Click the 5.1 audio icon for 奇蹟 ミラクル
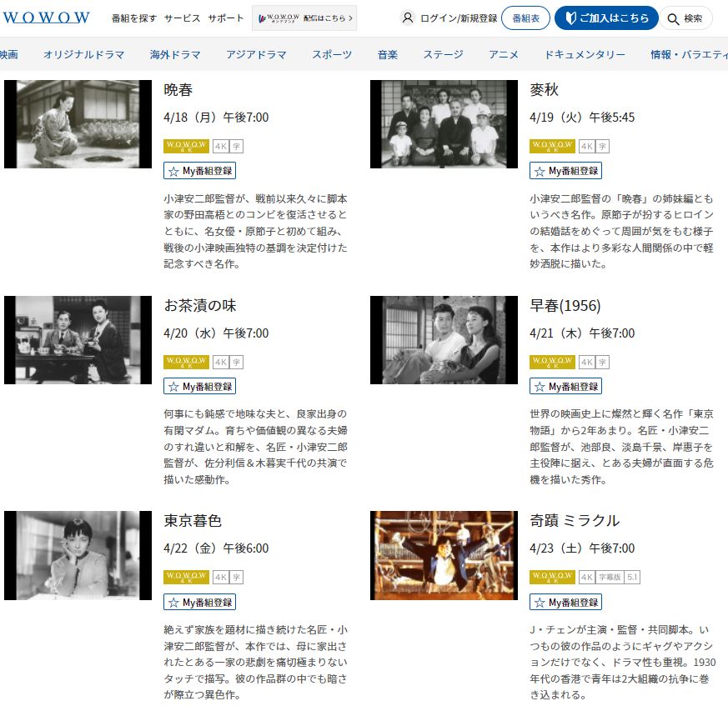 (632, 578)
